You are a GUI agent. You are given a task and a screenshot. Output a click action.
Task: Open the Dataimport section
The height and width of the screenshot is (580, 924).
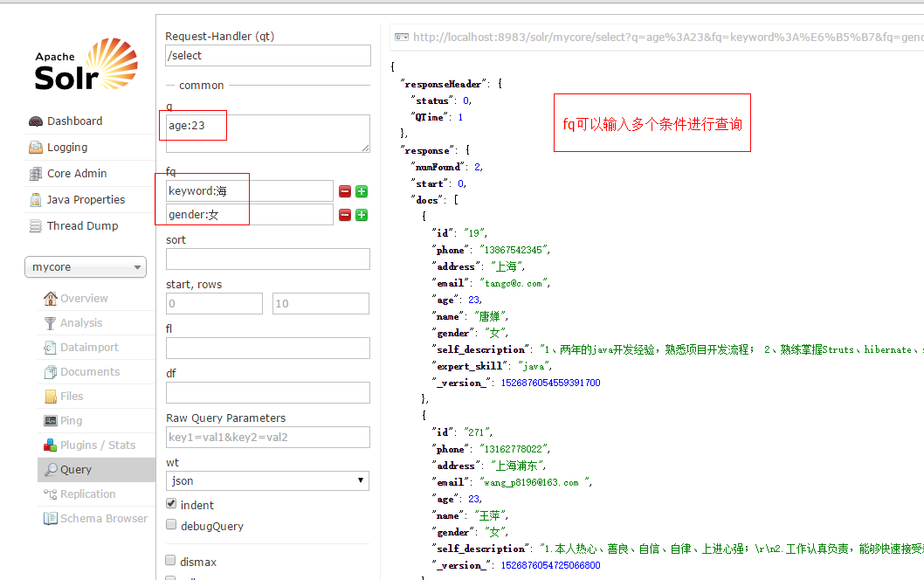click(90, 348)
